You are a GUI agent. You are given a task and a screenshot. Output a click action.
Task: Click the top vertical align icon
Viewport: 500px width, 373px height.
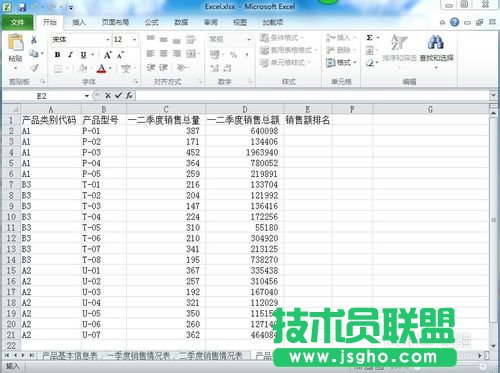click(151, 39)
